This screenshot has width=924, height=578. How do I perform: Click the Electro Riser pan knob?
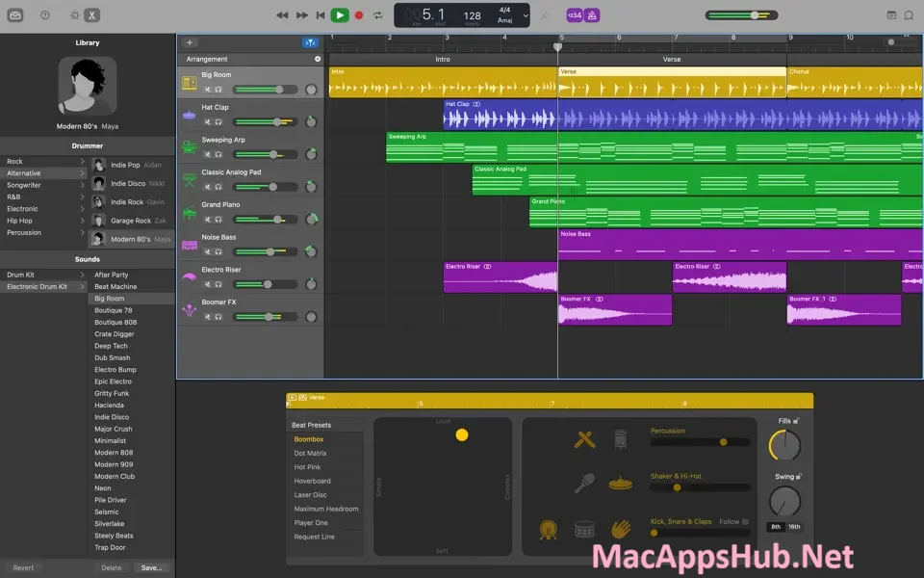[x=311, y=284]
